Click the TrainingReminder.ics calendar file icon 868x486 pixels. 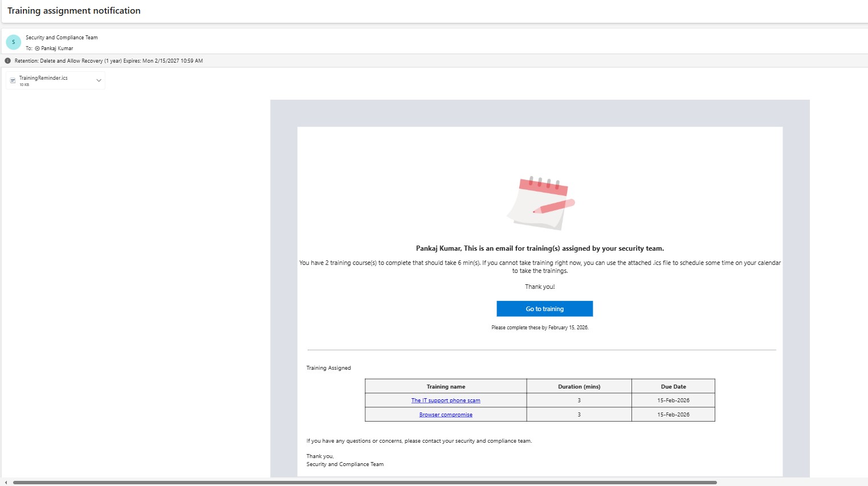point(13,81)
